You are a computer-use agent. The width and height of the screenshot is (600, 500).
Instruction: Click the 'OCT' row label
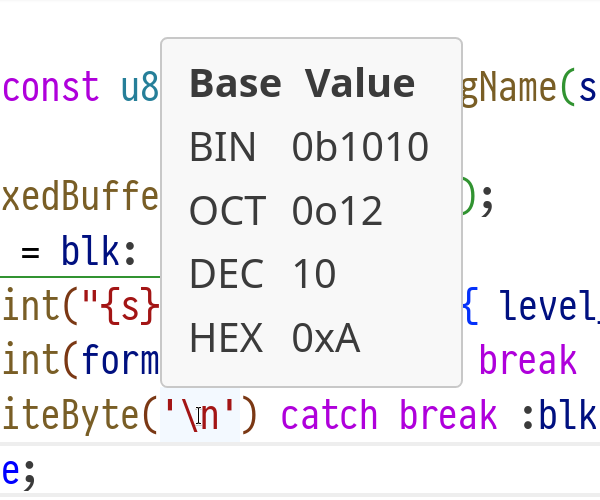[228, 211]
